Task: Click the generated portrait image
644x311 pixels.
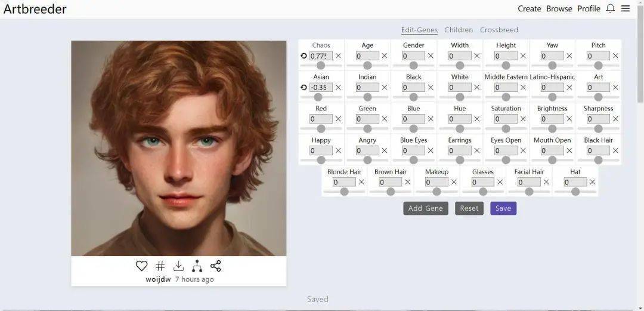Action: pyautogui.click(x=179, y=148)
